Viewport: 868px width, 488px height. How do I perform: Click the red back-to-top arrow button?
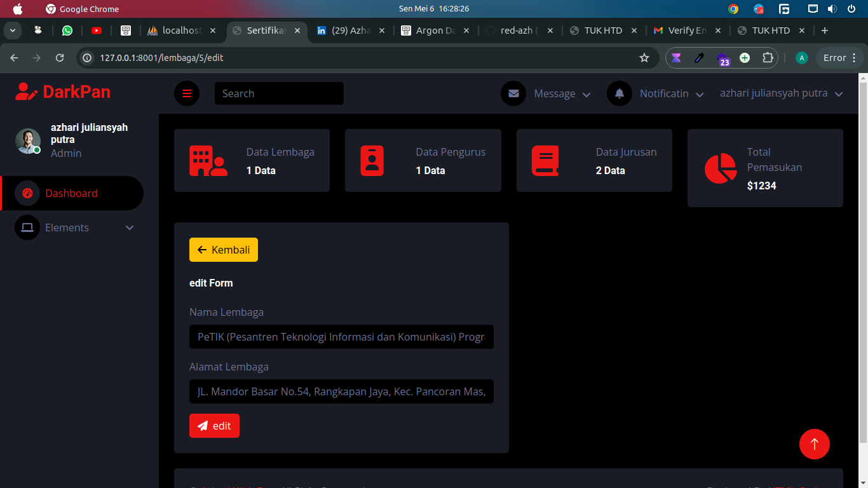point(815,444)
